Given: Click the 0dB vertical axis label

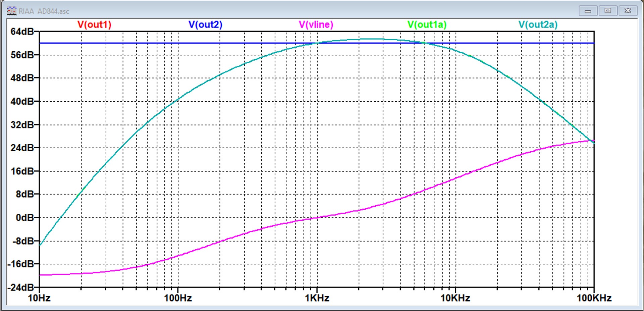Looking at the screenshot, I should click(x=25, y=218).
